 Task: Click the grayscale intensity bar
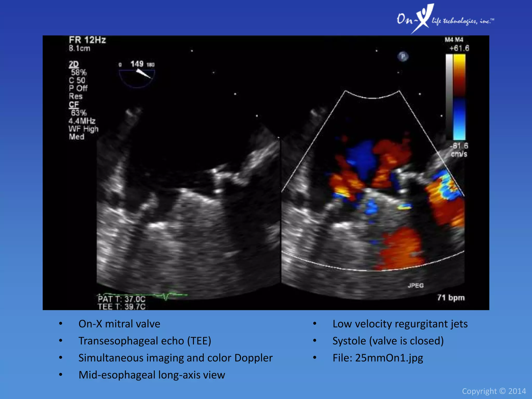click(449, 97)
